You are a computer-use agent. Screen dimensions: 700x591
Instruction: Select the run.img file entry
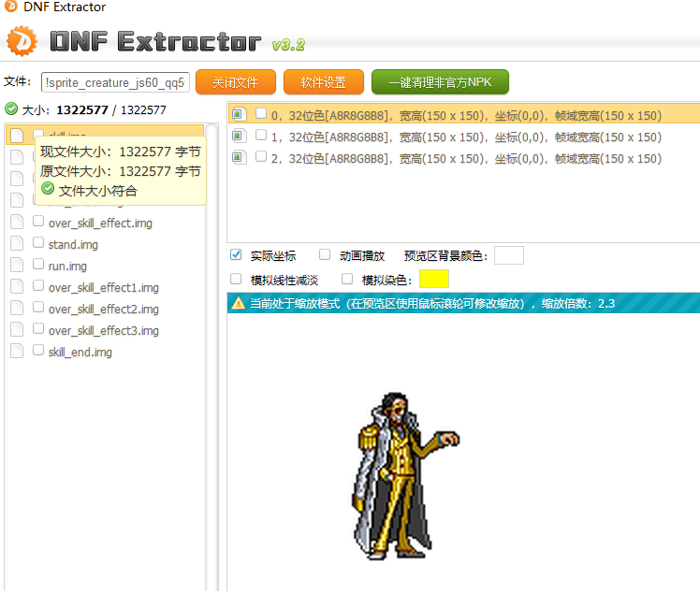click(67, 266)
